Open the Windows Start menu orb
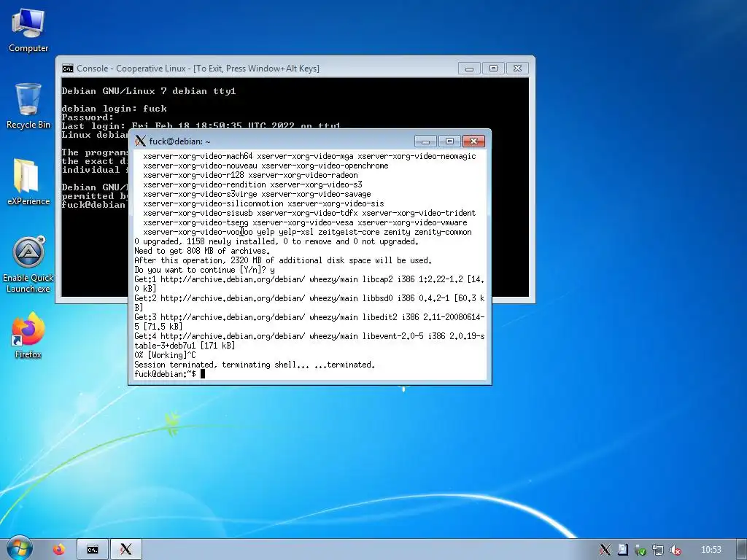Image resolution: width=747 pixels, height=560 pixels. [19, 548]
